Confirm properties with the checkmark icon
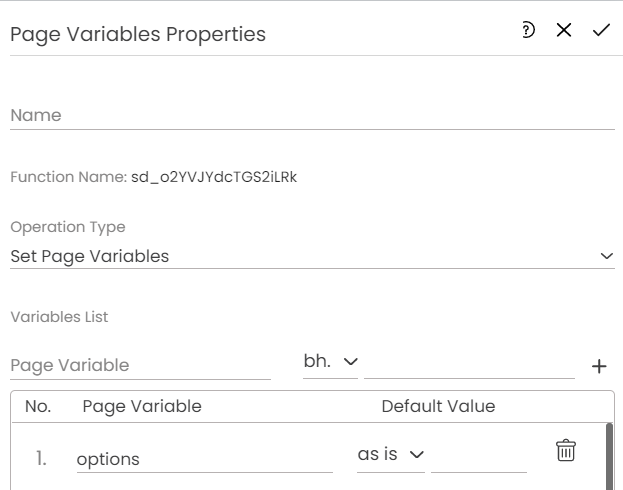Viewport: 623px width, 490px height. (x=601, y=30)
